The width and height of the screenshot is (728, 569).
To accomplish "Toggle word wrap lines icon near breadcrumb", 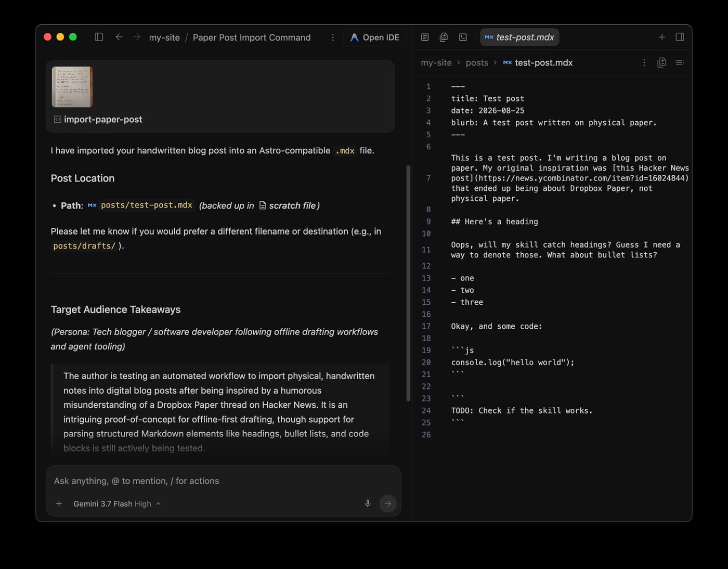I will 679,62.
